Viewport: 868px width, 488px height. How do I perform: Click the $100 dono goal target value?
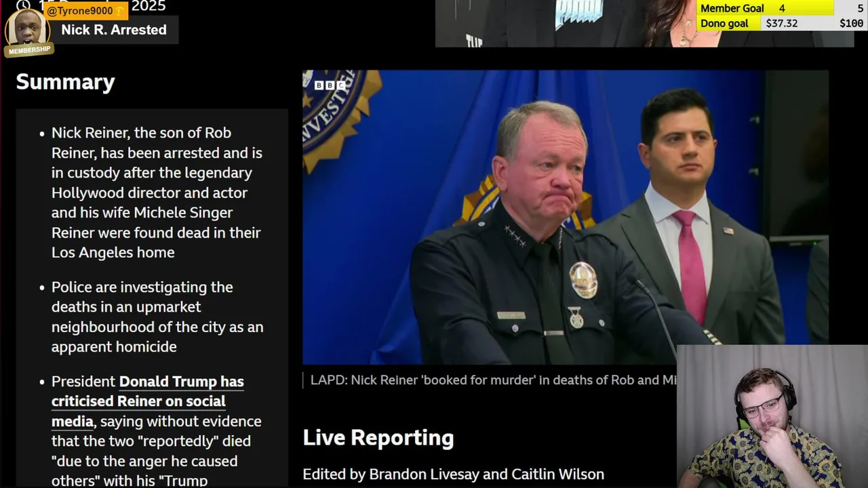(x=851, y=24)
